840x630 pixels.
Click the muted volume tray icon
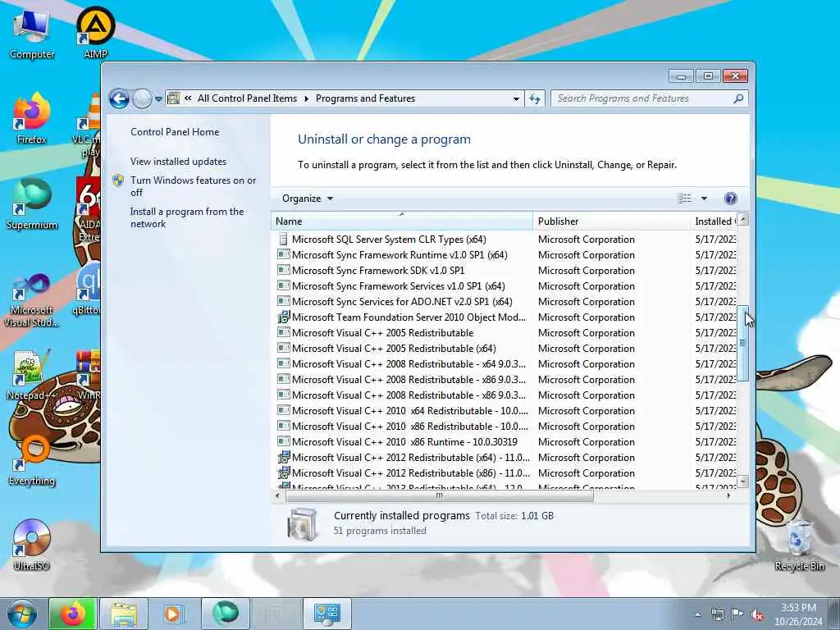coord(757,615)
